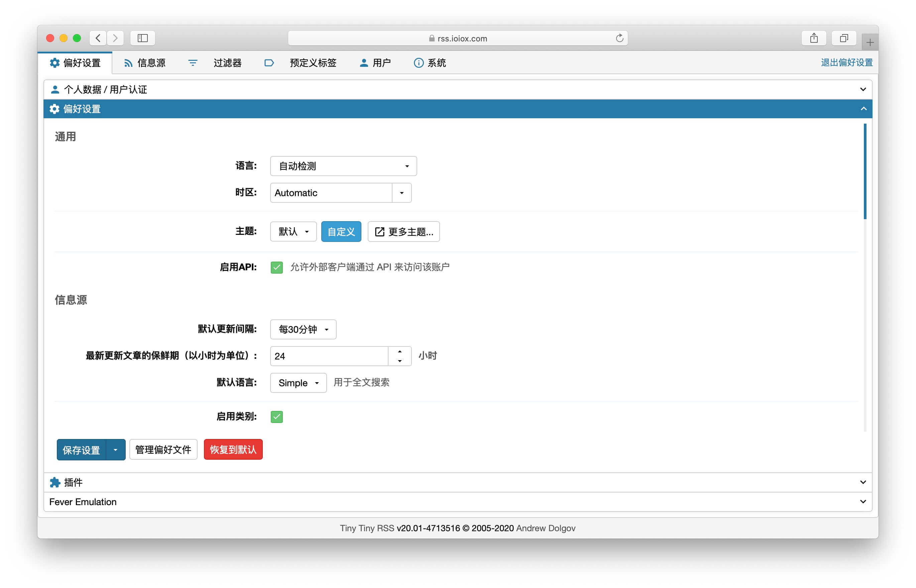Click the Safari back navigation arrow
The image size is (916, 588).
coord(98,38)
